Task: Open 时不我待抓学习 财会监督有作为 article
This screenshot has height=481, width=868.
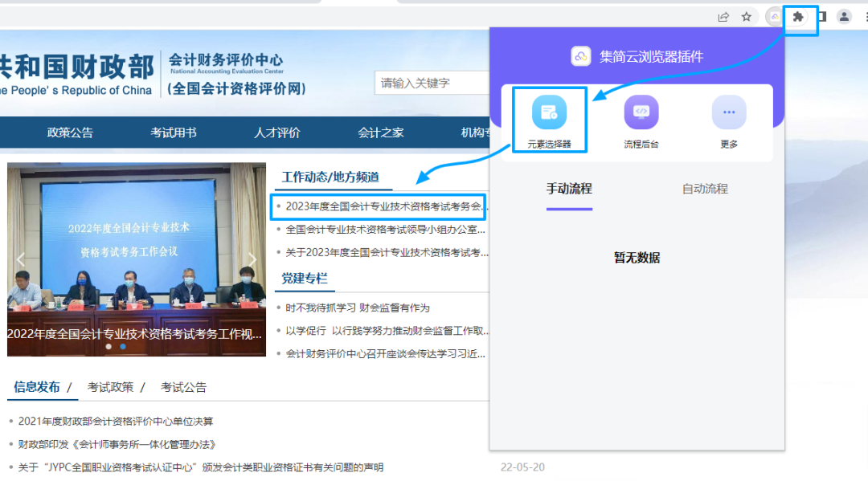Action: click(x=358, y=308)
